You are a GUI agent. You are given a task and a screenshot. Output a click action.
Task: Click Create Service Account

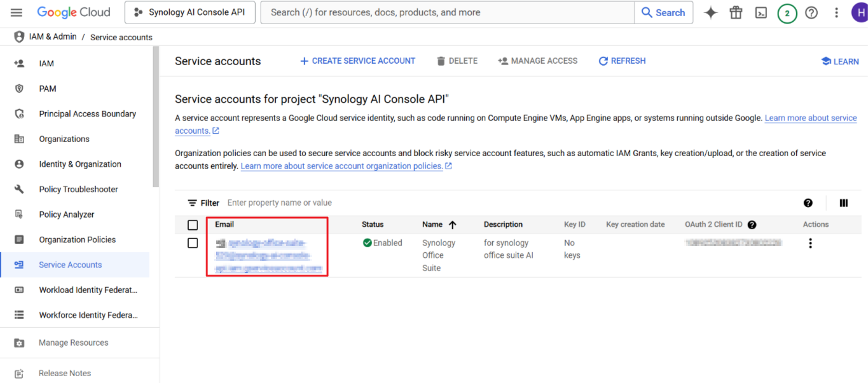(357, 61)
